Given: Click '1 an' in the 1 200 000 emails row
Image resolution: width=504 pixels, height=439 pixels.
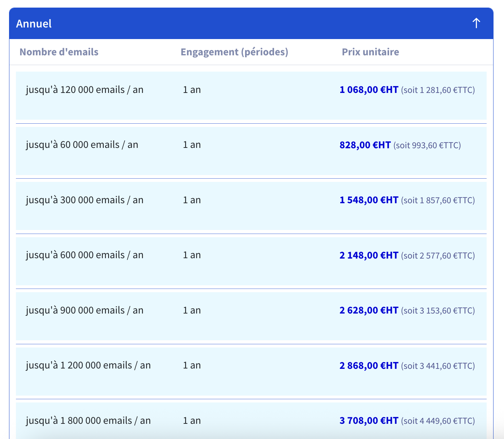Looking at the screenshot, I should (192, 366).
